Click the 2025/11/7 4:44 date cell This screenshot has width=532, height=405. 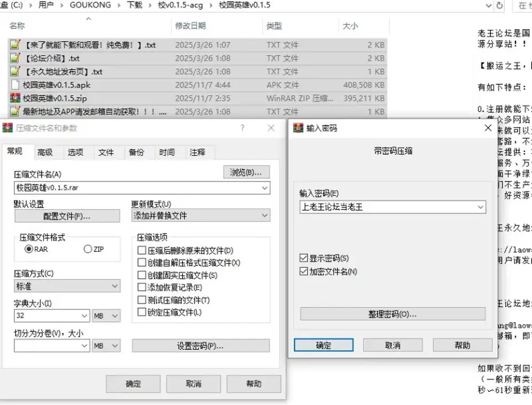[203, 85]
